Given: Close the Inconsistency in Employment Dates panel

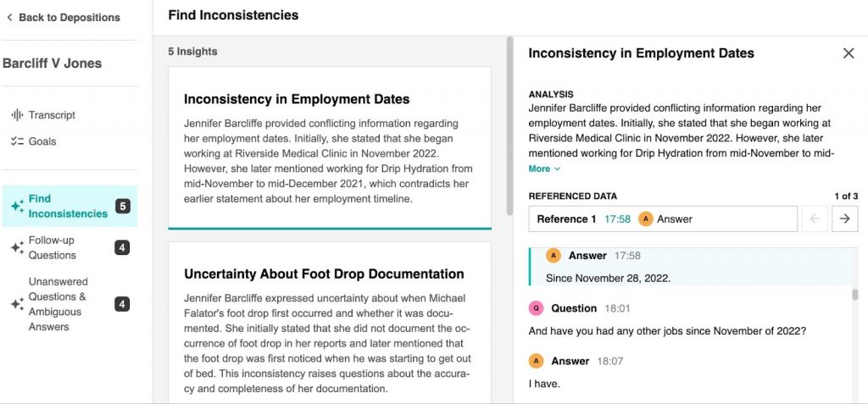Looking at the screenshot, I should [x=849, y=53].
